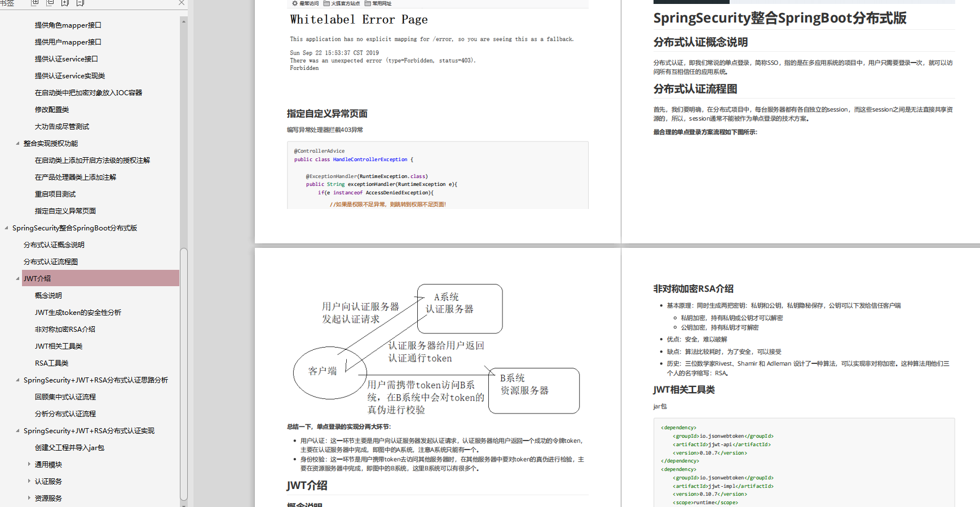
Task: Select the highlighted JWT介绍 bookmark
Action: pos(100,278)
